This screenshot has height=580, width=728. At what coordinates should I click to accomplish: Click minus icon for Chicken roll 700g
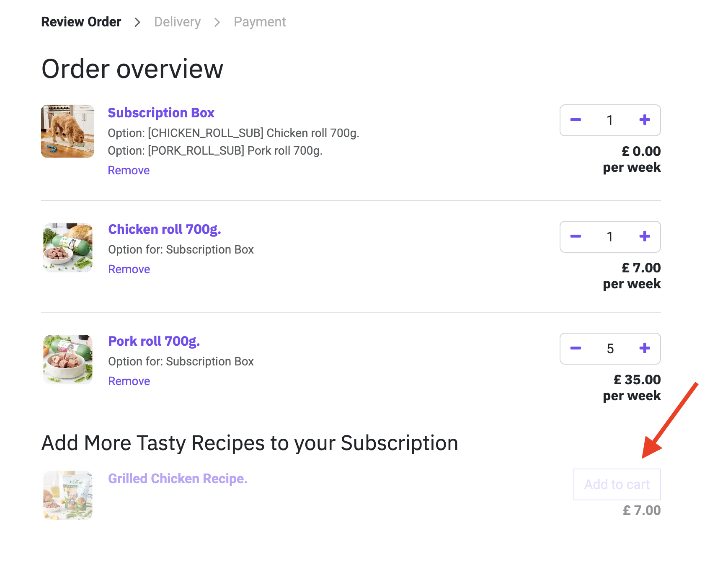pos(576,237)
